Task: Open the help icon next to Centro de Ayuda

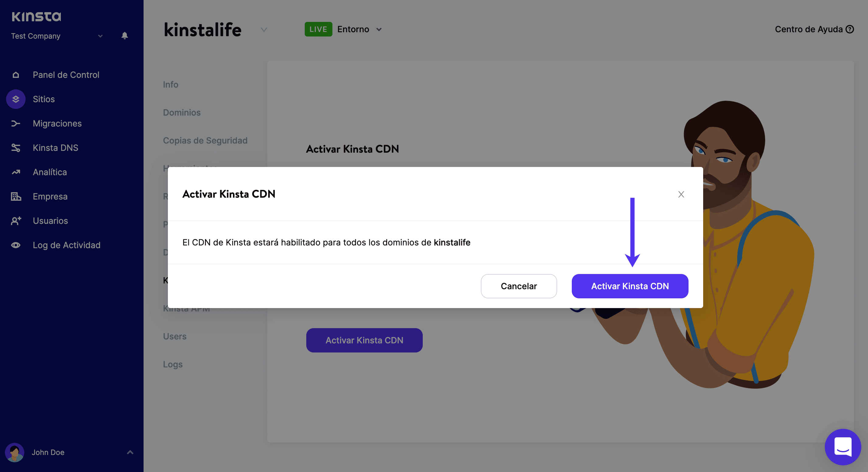Action: coord(850,29)
